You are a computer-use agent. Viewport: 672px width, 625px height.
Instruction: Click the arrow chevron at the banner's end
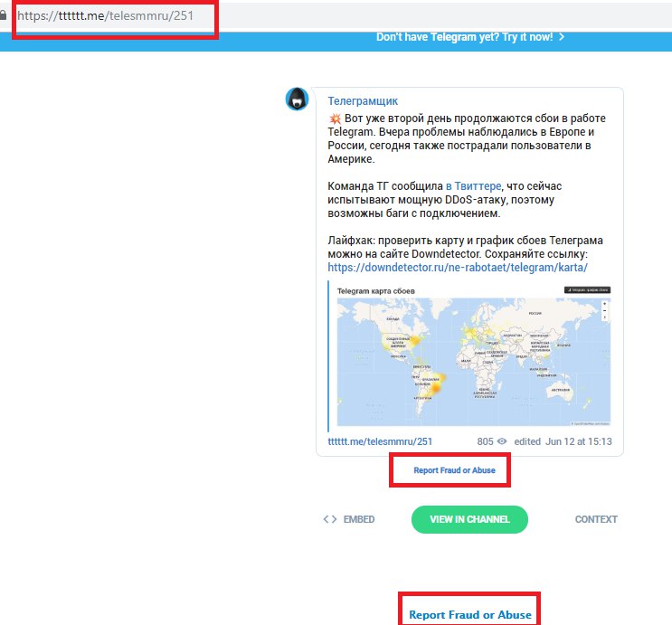562,37
